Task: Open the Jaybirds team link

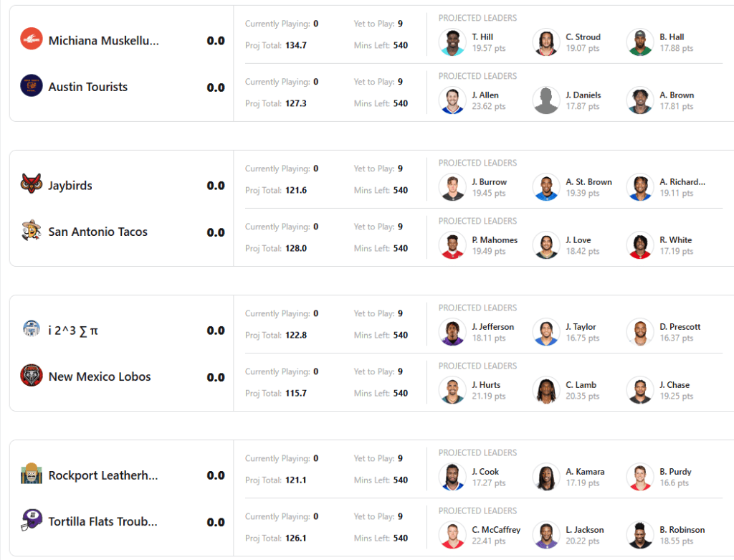Action: coord(70,185)
